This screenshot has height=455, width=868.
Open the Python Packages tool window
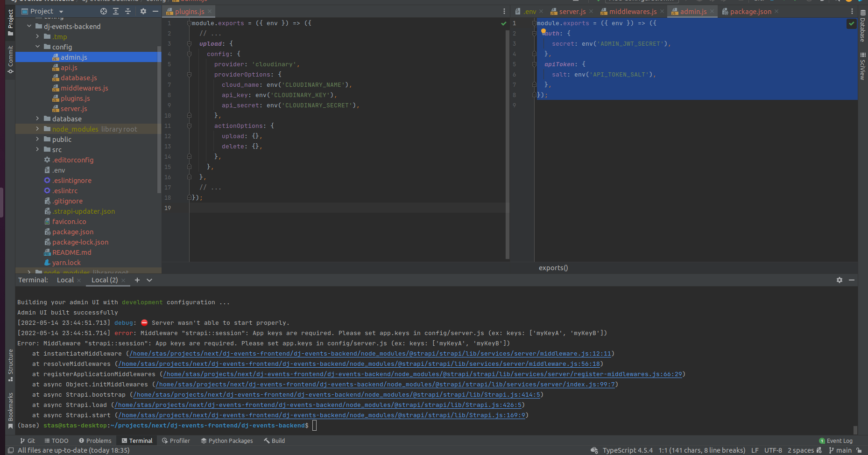click(x=227, y=441)
